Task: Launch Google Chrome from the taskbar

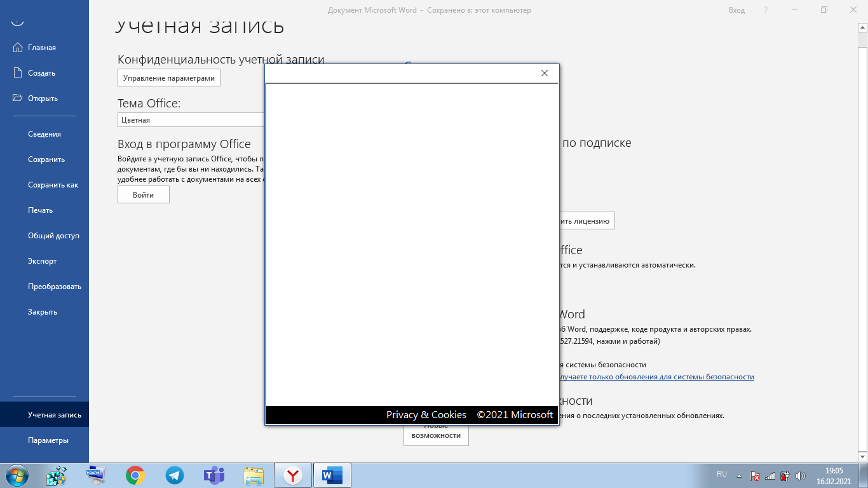Action: (x=135, y=475)
